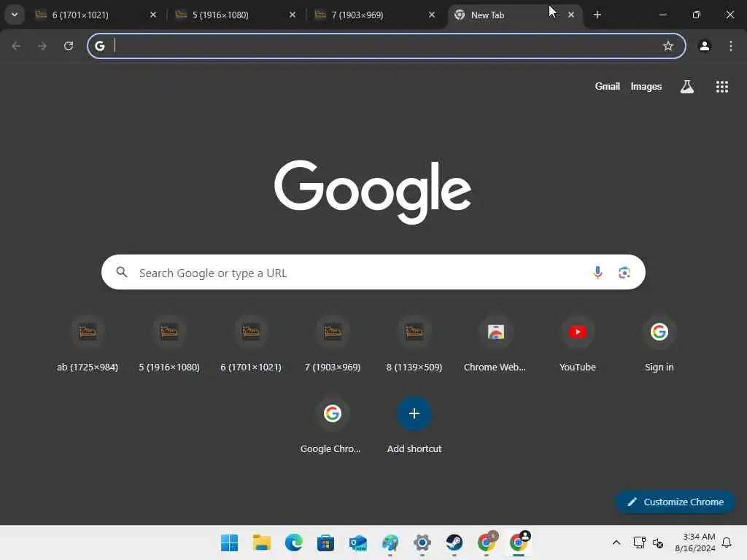Viewport: 747px width, 560px height.
Task: Select the New Tab tab
Action: pos(514,15)
